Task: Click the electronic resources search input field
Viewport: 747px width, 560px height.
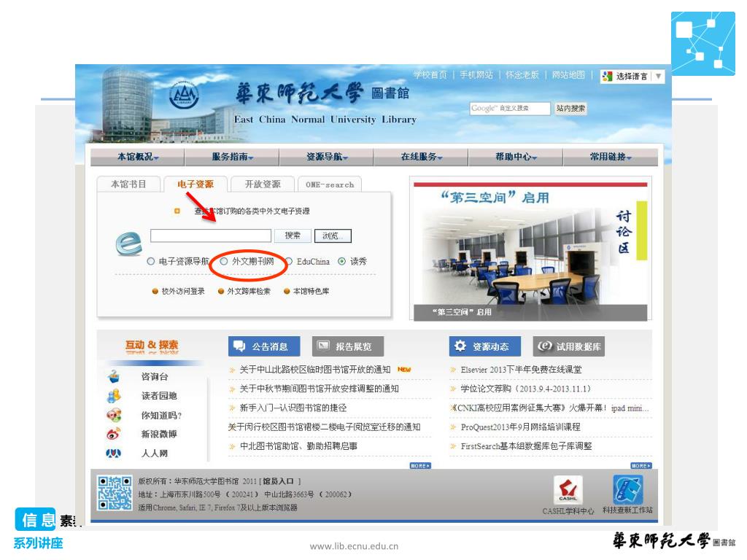Action: (211, 236)
